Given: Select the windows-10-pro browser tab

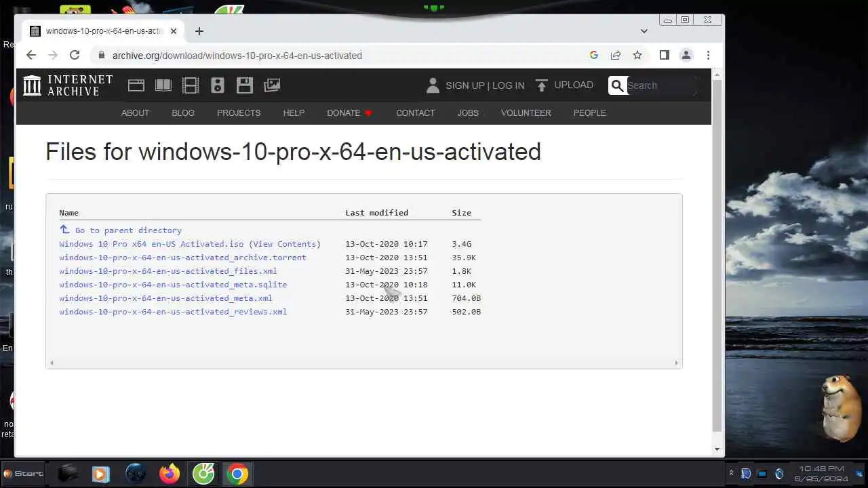Looking at the screenshot, I should coord(103,31).
